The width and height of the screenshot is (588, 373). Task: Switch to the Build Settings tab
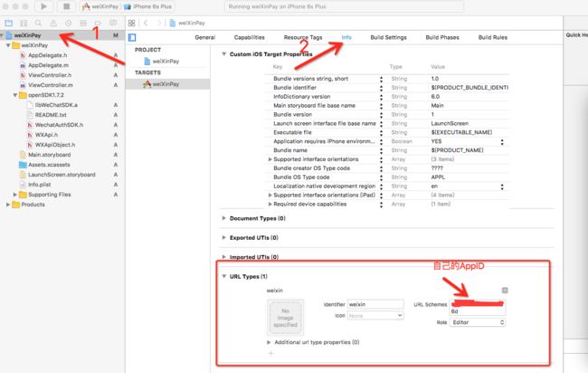(388, 37)
